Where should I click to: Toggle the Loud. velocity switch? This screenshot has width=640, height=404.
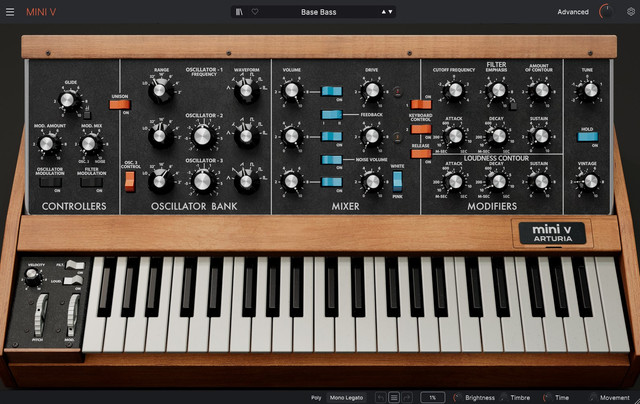[x=73, y=280]
